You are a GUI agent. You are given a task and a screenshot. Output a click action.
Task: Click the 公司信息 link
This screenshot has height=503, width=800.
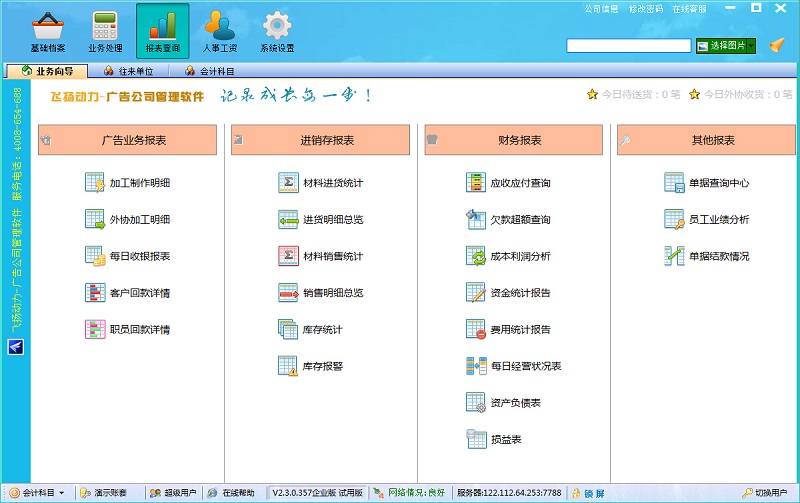point(601,8)
